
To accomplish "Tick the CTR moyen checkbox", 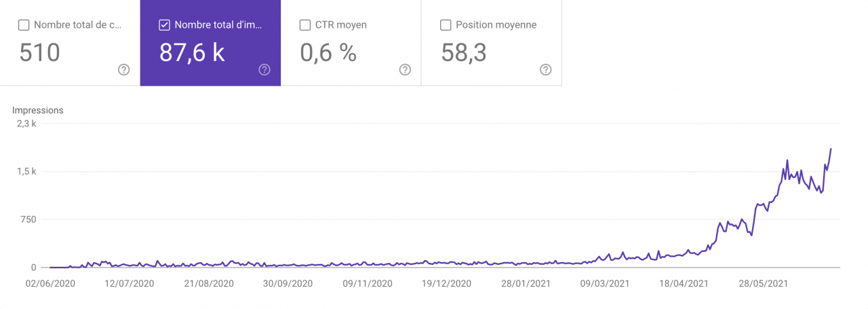I will click(x=305, y=25).
